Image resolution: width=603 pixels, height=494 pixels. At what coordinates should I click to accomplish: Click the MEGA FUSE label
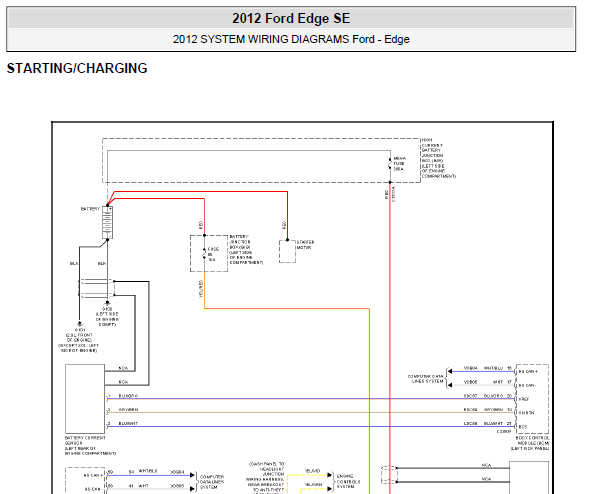[x=399, y=164]
